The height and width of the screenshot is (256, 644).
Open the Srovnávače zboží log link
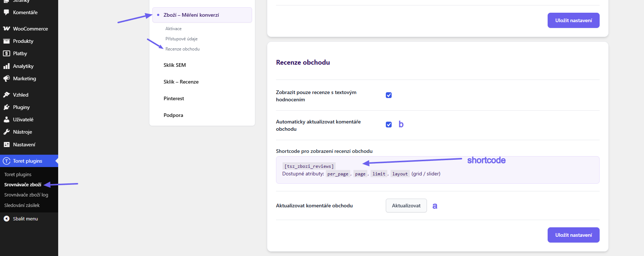26,195
